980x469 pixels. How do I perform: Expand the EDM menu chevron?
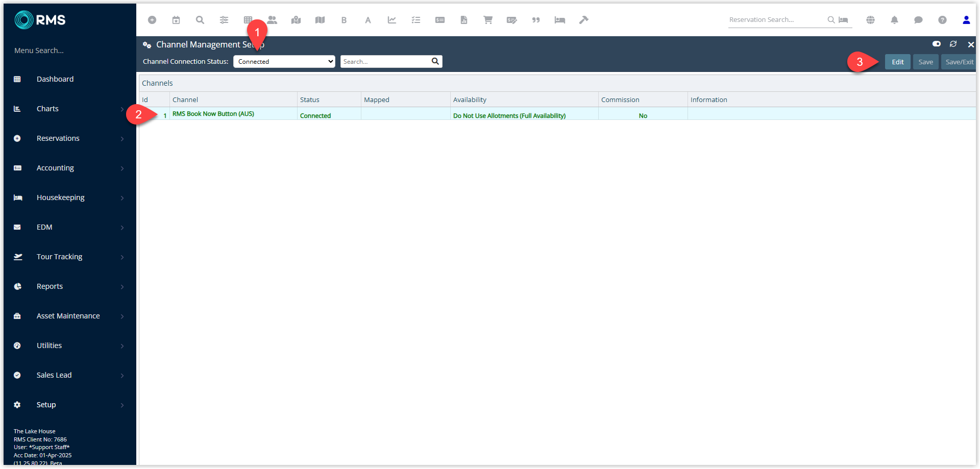122,228
